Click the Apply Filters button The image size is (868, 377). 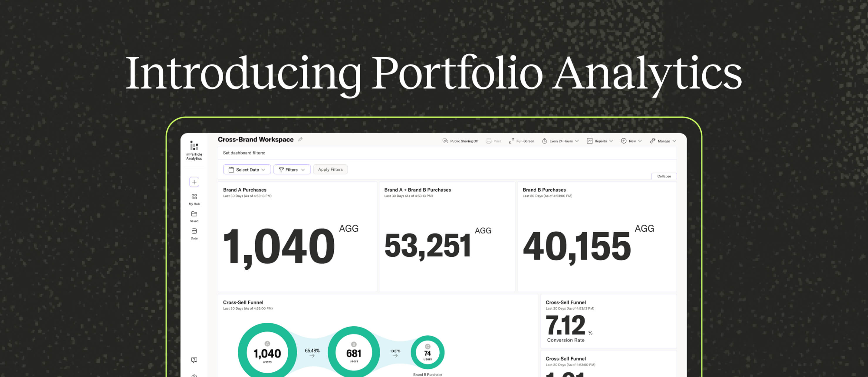click(x=330, y=170)
